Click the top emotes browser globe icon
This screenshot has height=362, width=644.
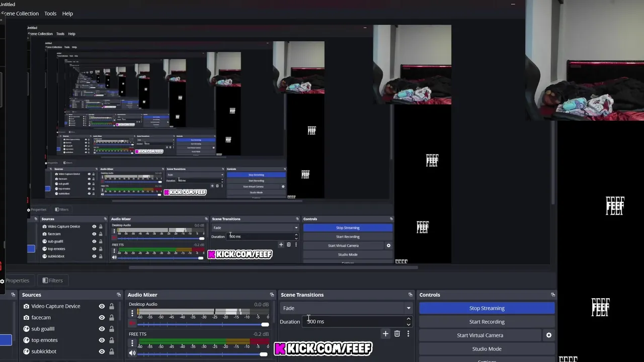(26, 340)
